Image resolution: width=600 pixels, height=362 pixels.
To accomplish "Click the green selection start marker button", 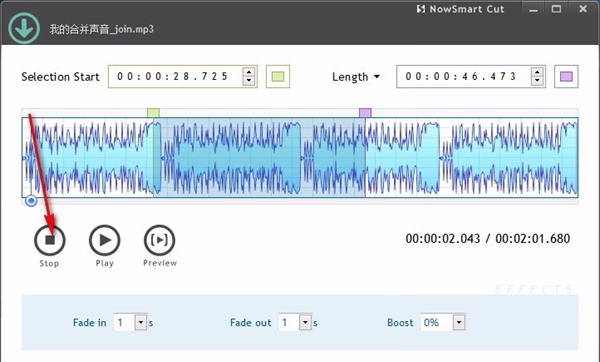I will click(x=278, y=77).
